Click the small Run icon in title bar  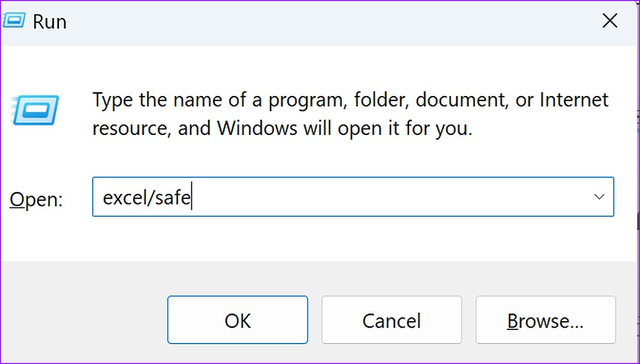(x=15, y=20)
